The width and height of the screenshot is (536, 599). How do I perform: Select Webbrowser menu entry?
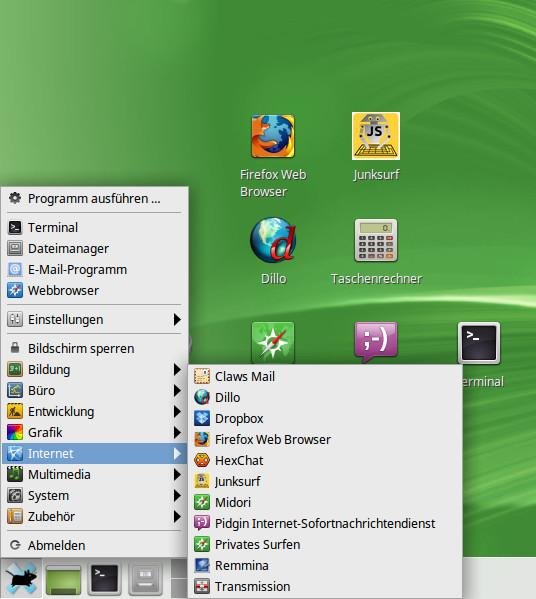(x=95, y=290)
